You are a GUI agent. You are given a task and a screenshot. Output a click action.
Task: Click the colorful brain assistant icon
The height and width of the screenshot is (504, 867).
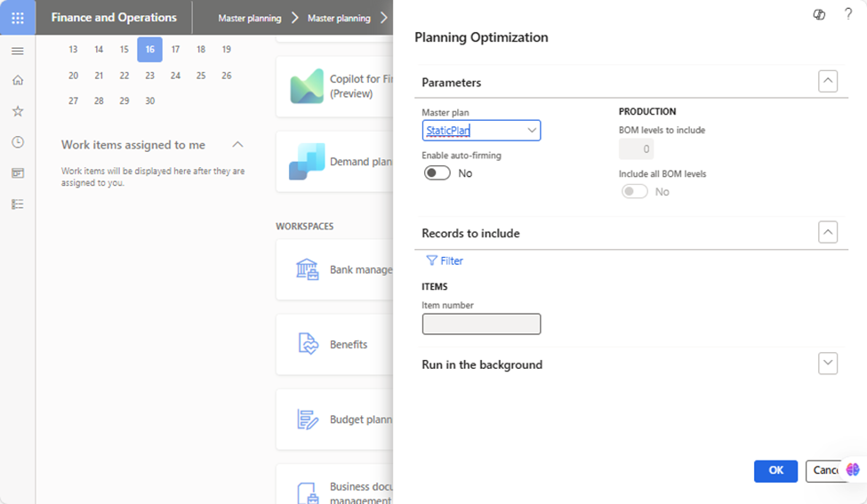coord(853,469)
